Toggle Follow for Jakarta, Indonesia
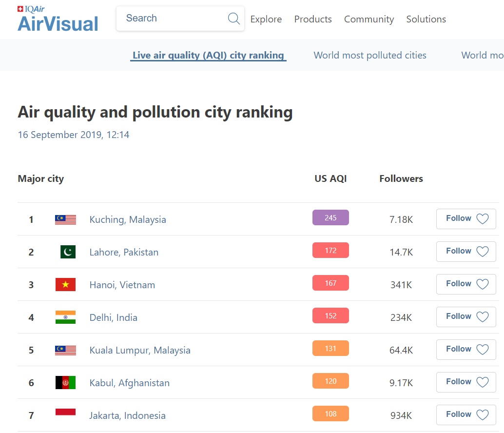 pyautogui.click(x=466, y=415)
